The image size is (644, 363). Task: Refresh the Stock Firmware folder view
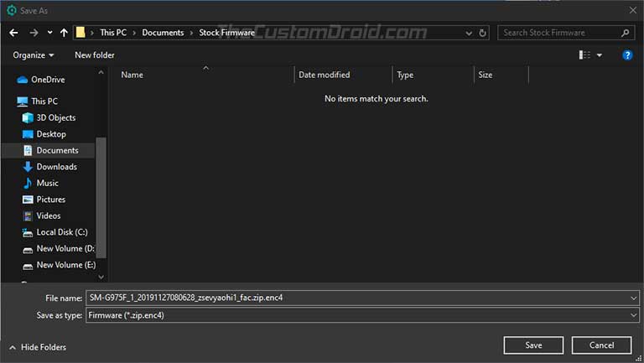(483, 33)
